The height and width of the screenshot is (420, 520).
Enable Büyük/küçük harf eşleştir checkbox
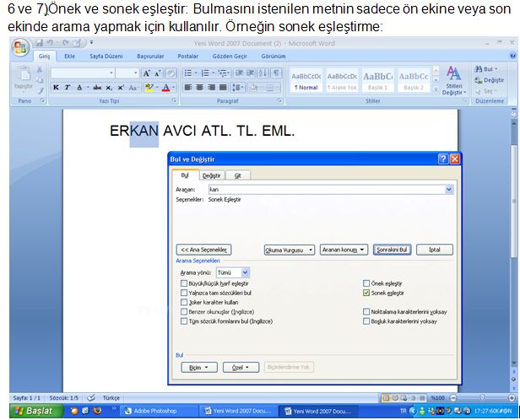pyautogui.click(x=184, y=283)
